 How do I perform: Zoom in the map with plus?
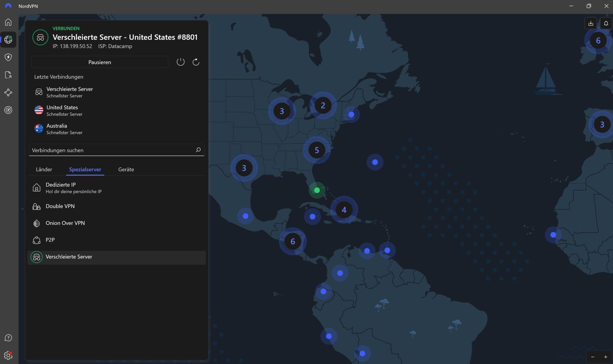(x=605, y=357)
